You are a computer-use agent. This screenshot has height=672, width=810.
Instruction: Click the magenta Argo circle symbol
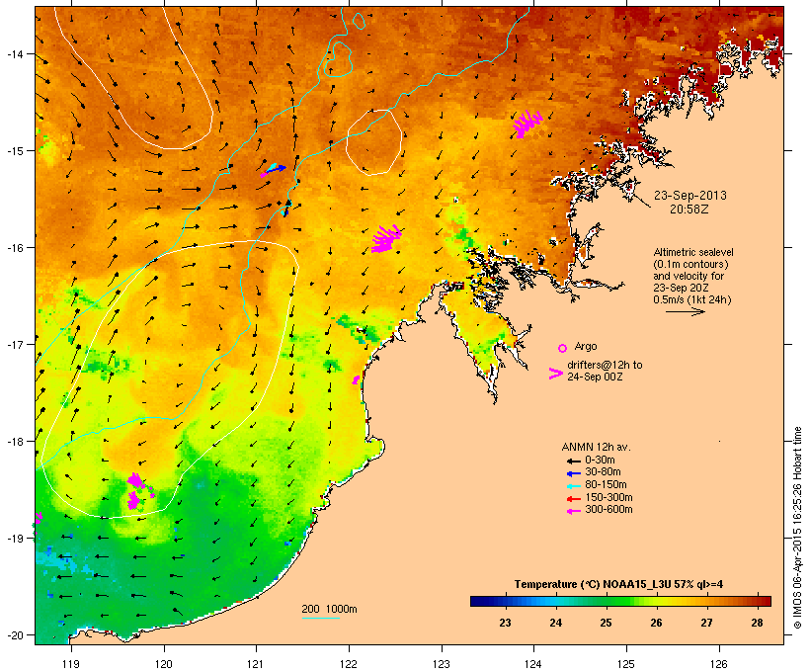563,348
